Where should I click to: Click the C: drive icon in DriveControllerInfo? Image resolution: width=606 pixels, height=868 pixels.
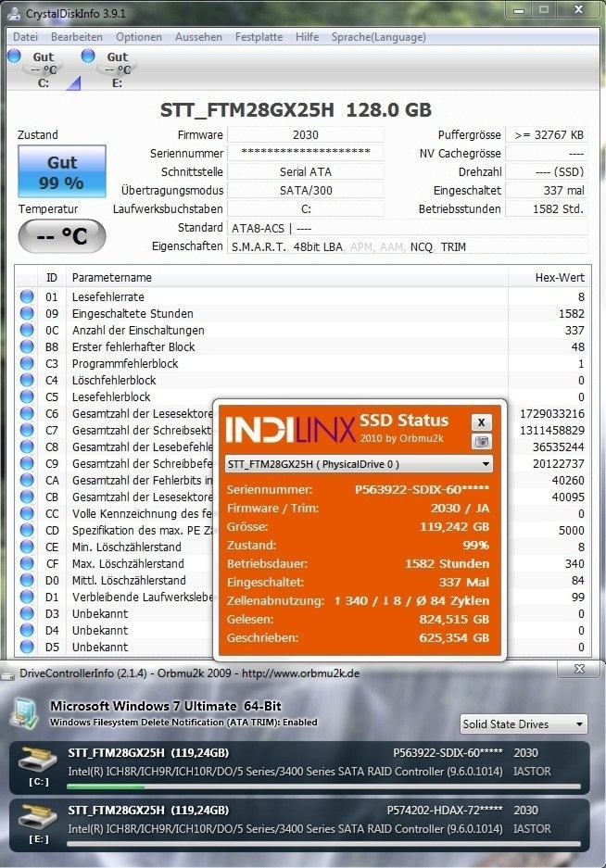(38, 760)
